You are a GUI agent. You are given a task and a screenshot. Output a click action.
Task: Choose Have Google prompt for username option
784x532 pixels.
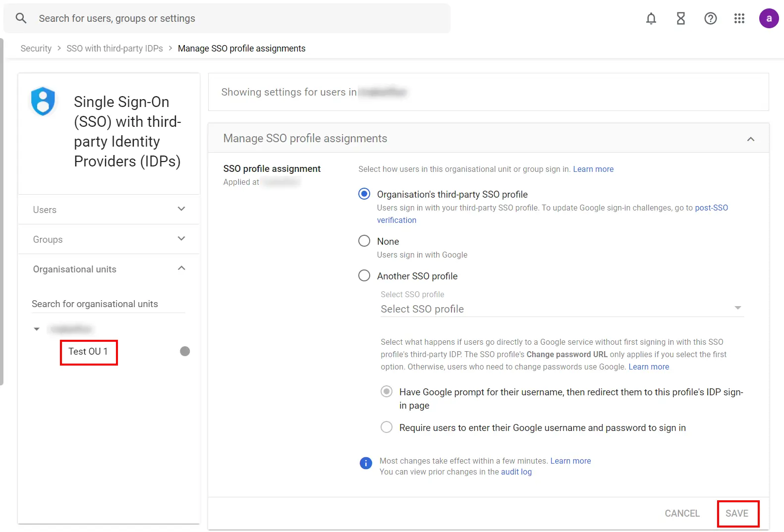pos(387,391)
